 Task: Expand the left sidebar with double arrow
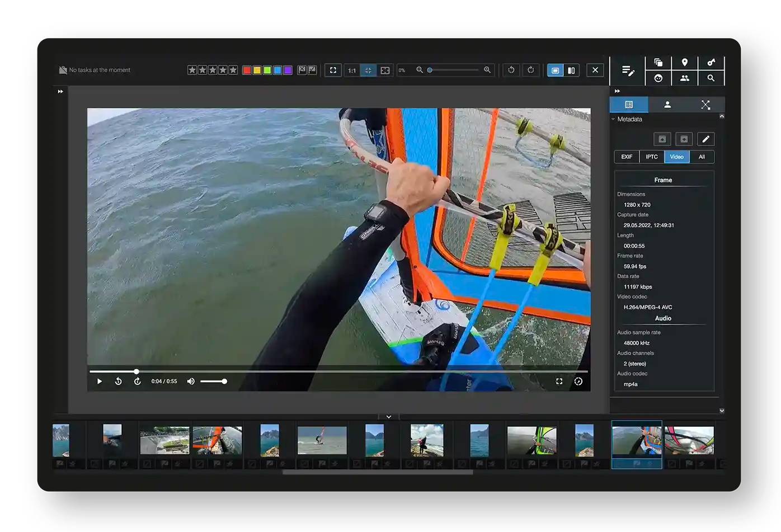(x=60, y=91)
